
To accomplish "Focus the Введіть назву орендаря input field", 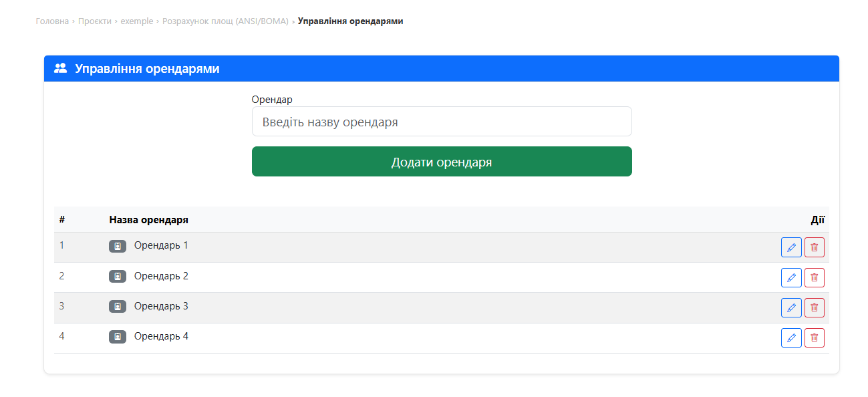I will [x=442, y=122].
